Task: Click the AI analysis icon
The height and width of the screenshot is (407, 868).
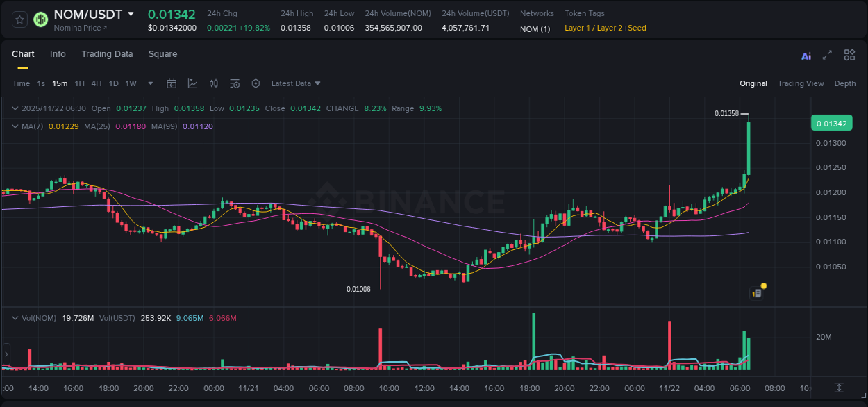Action: point(806,55)
